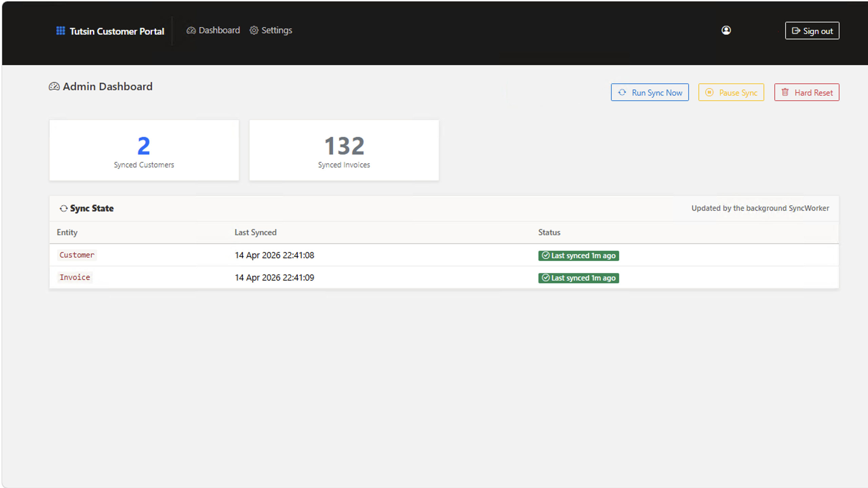The width and height of the screenshot is (868, 488).
Task: Click Run Sync Now button
Action: (650, 92)
